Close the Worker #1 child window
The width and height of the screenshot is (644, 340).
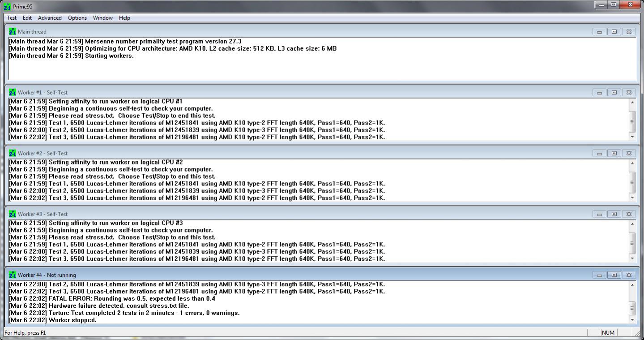click(x=629, y=93)
